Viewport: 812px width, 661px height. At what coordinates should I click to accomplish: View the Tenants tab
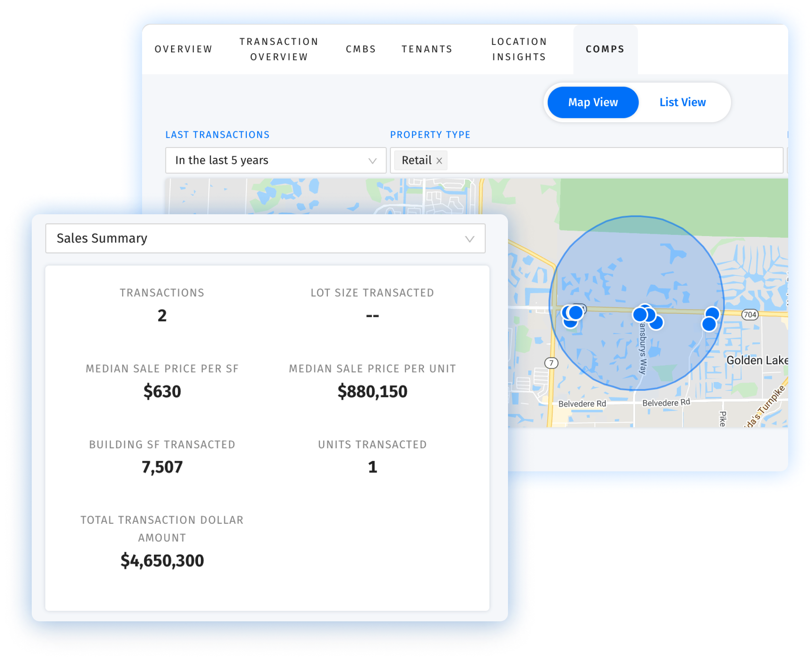tap(427, 49)
